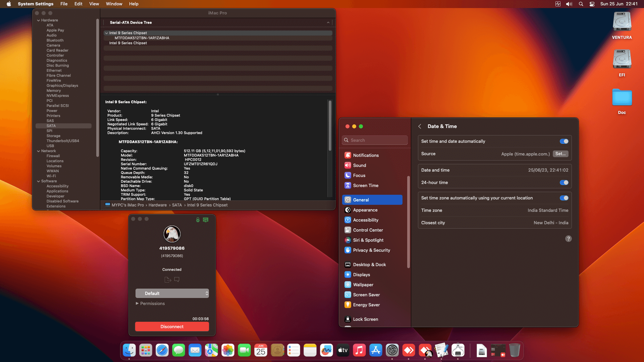Click the menu bar date and clock
The height and width of the screenshot is (362, 644).
click(x=619, y=4)
